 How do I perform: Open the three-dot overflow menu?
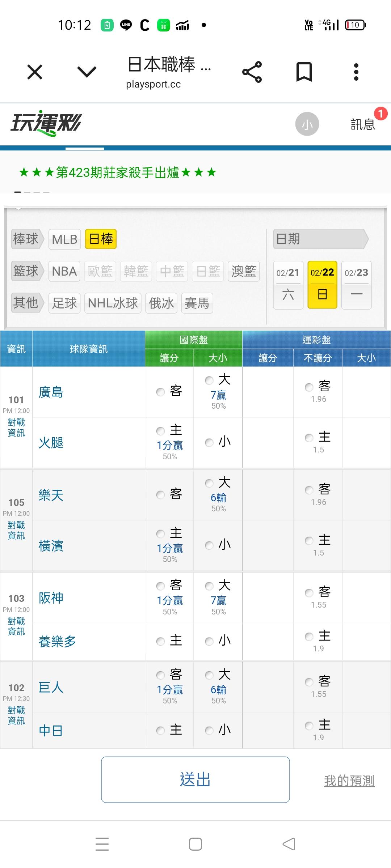tap(356, 72)
